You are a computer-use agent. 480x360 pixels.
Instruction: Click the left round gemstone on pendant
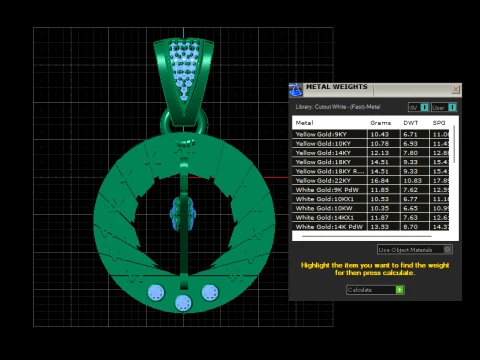pos(156,293)
